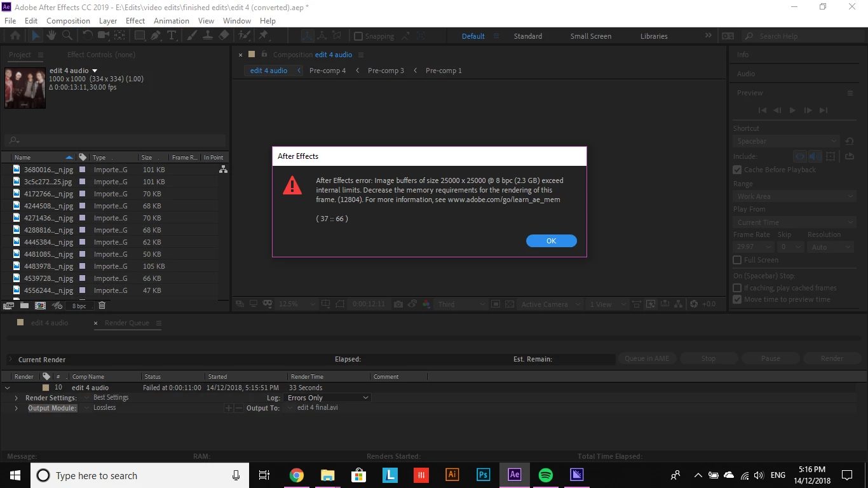Screen dimensions: 868x488
Task: Select the Zoom magnifier tool
Action: (67, 36)
